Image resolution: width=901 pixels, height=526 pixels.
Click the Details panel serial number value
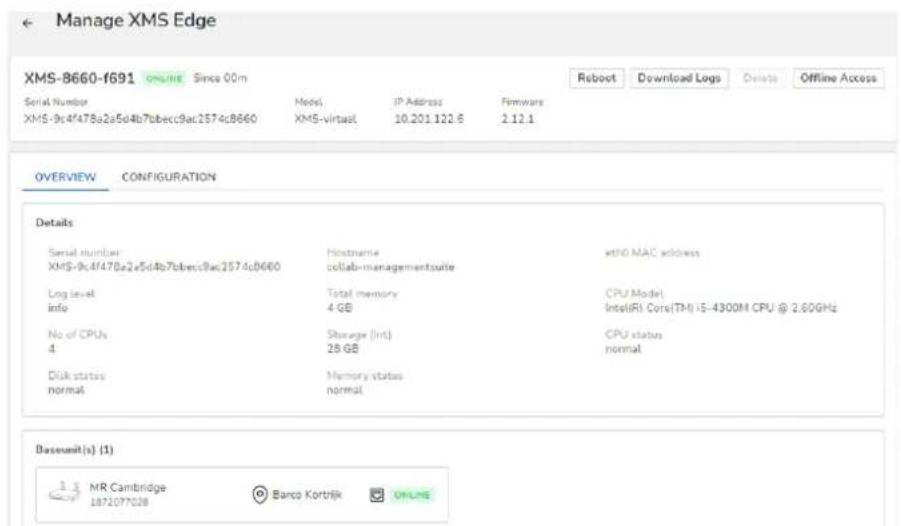[x=164, y=267]
